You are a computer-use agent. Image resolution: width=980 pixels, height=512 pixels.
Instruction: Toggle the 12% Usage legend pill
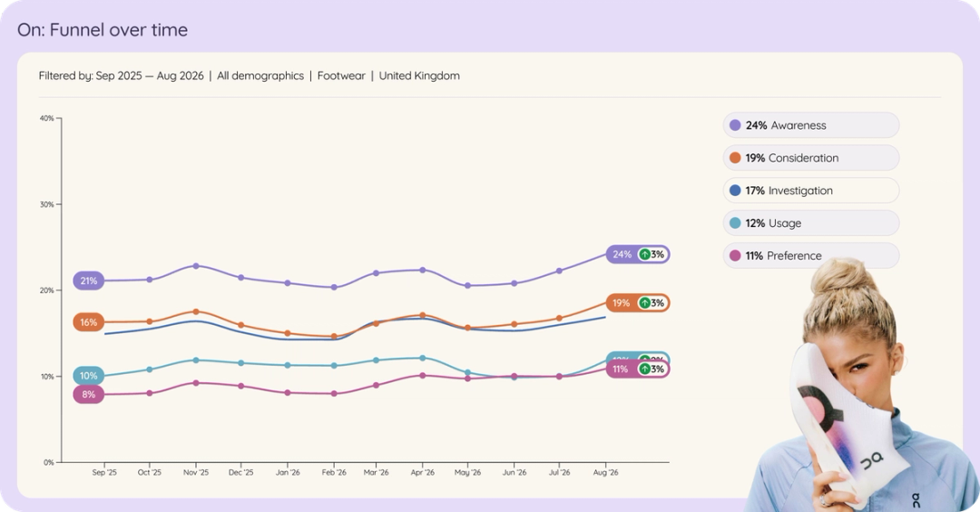click(810, 222)
